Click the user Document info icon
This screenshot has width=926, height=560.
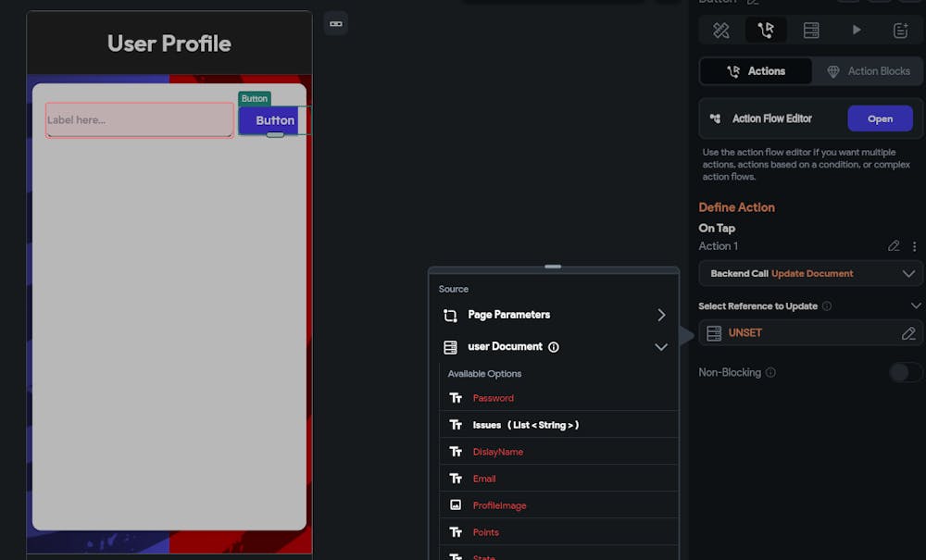pyautogui.click(x=554, y=347)
